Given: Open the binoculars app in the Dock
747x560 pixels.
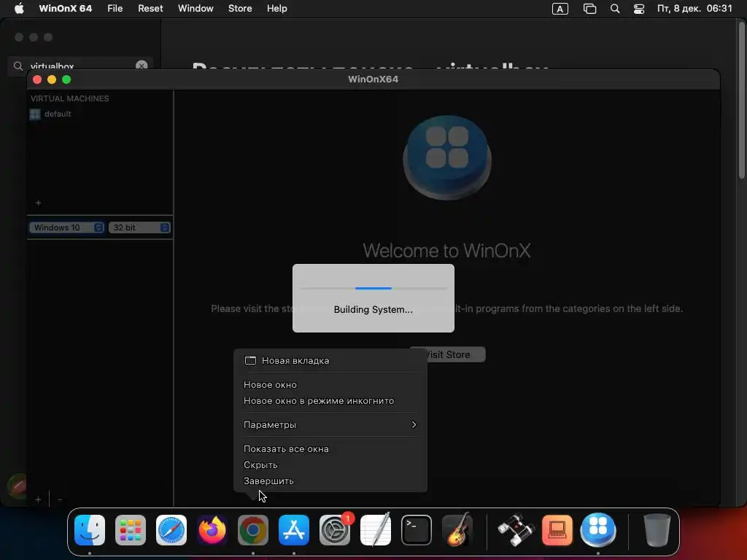Looking at the screenshot, I should [x=516, y=530].
